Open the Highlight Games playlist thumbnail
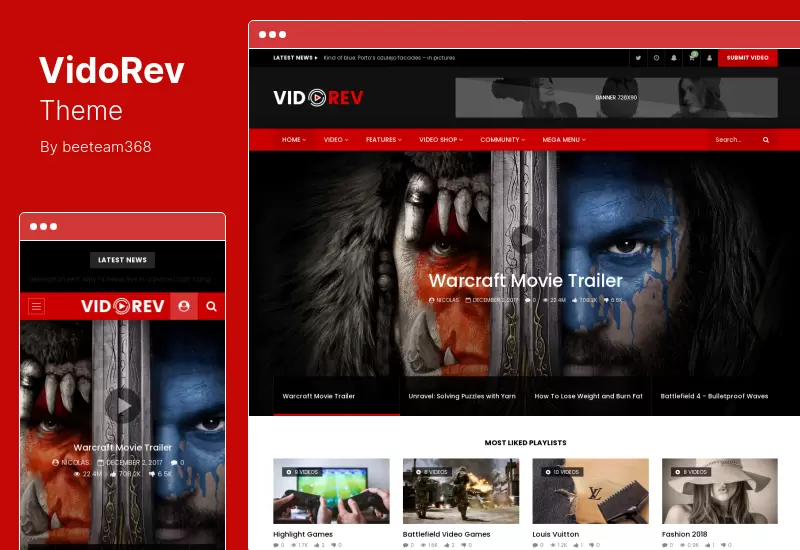 (331, 491)
